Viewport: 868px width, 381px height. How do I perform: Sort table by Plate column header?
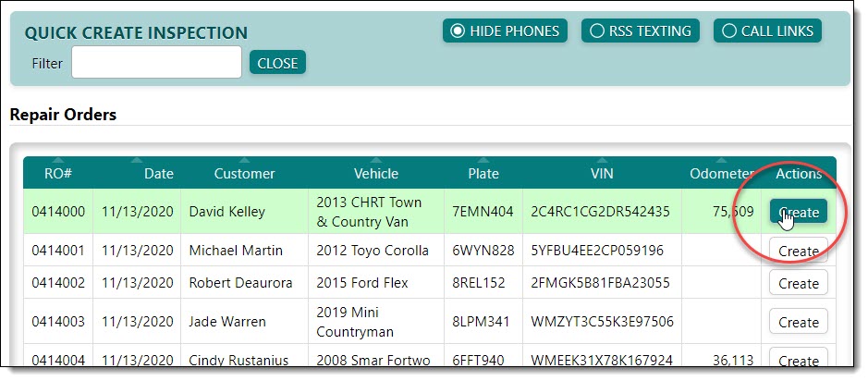483,173
